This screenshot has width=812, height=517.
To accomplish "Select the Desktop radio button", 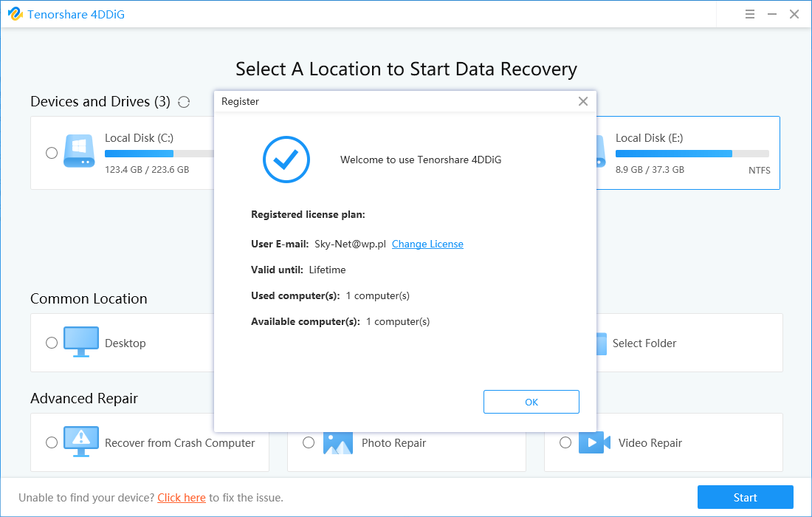I will pos(51,343).
